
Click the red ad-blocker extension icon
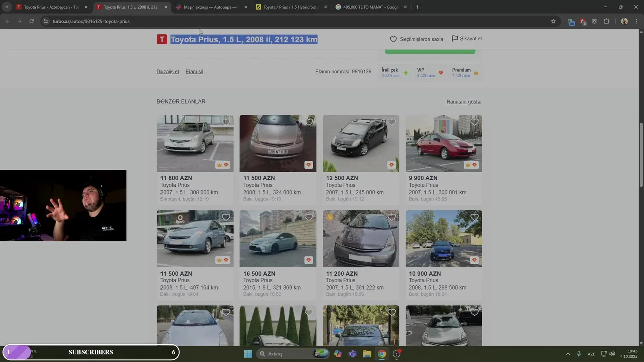[x=583, y=22]
